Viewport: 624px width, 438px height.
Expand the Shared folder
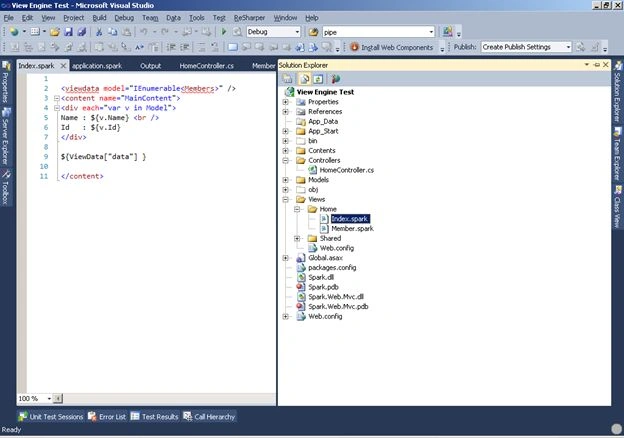[297, 238]
